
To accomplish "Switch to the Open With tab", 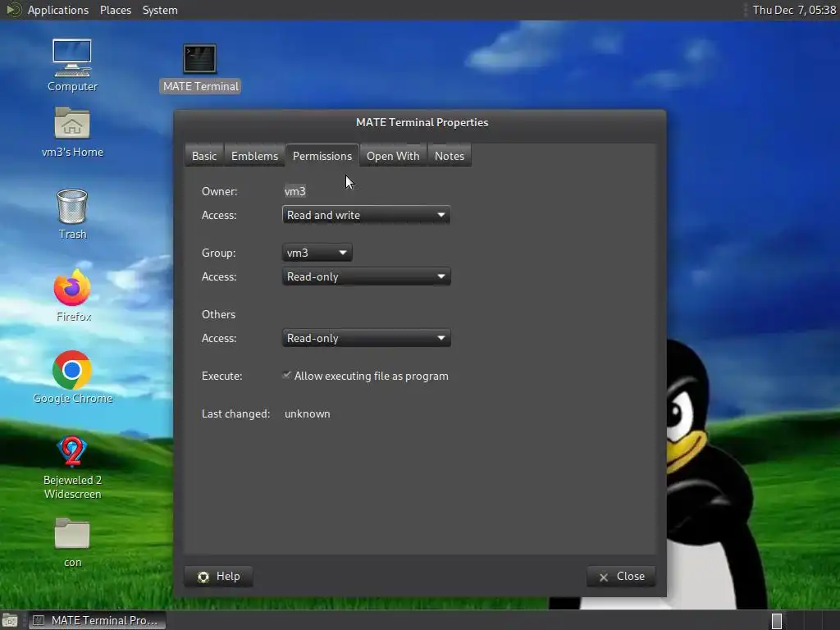I will point(393,156).
